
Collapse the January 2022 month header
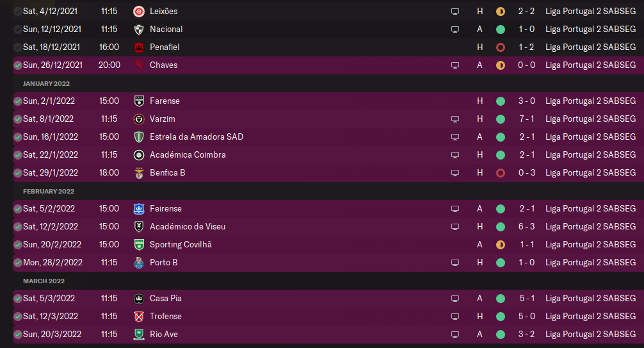(x=46, y=83)
